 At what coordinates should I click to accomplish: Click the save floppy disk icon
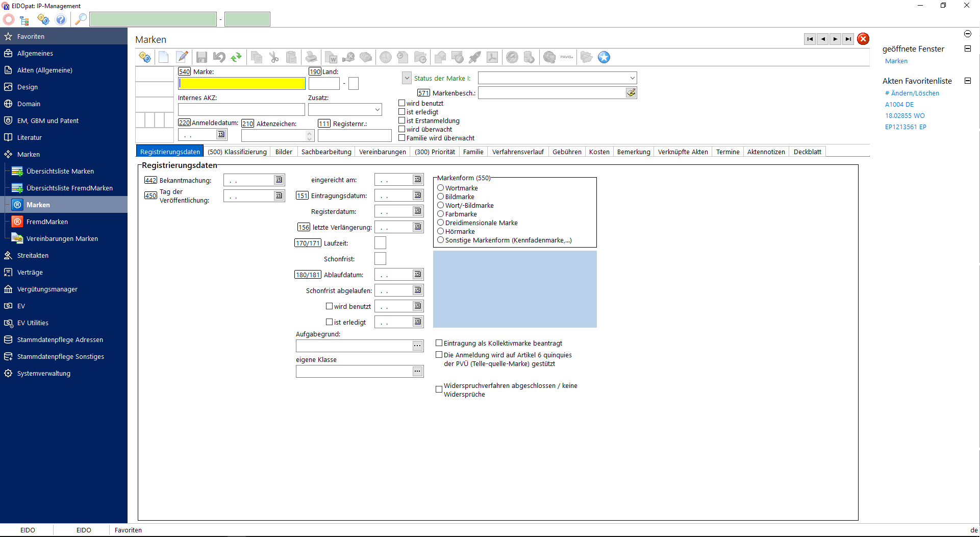coord(202,57)
